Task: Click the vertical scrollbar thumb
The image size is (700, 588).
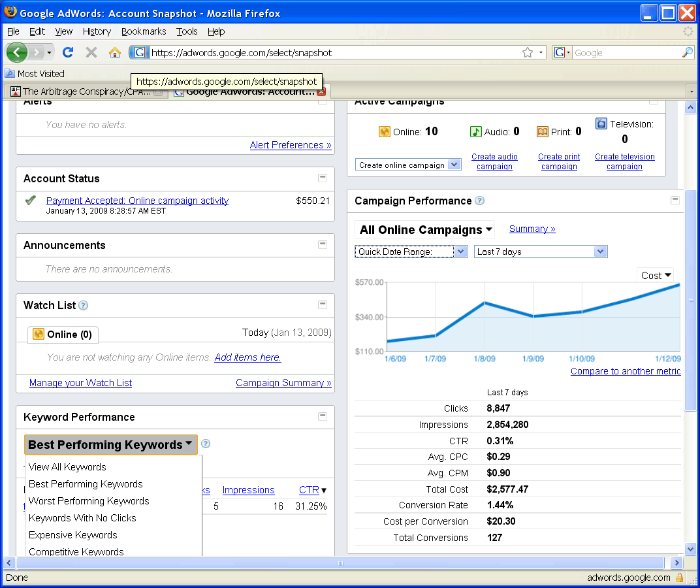Action: (x=690, y=301)
